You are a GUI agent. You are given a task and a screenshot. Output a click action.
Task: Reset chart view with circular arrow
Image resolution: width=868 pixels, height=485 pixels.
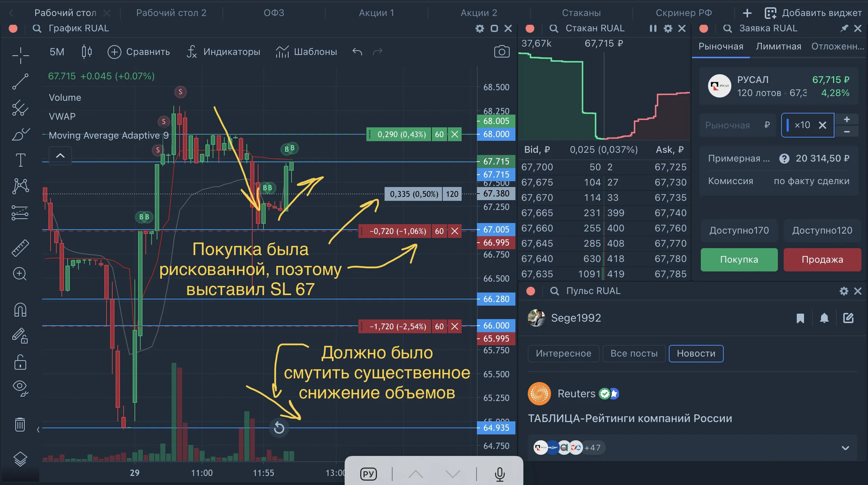pos(279,428)
